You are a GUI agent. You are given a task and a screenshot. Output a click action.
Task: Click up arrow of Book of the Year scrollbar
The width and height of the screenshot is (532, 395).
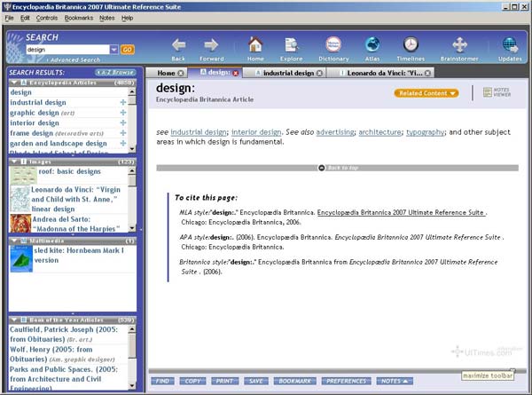tap(132, 328)
